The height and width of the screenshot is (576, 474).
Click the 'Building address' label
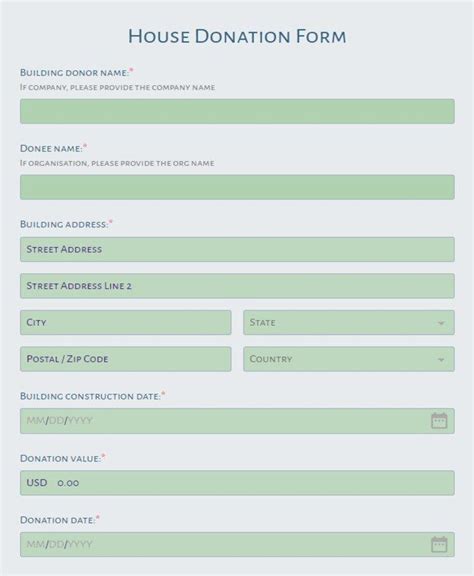tap(64, 224)
